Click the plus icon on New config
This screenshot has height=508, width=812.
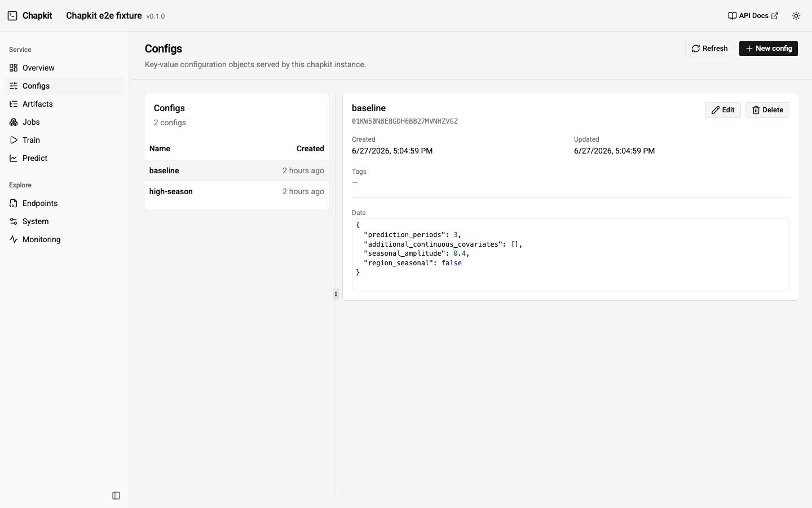pyautogui.click(x=749, y=49)
